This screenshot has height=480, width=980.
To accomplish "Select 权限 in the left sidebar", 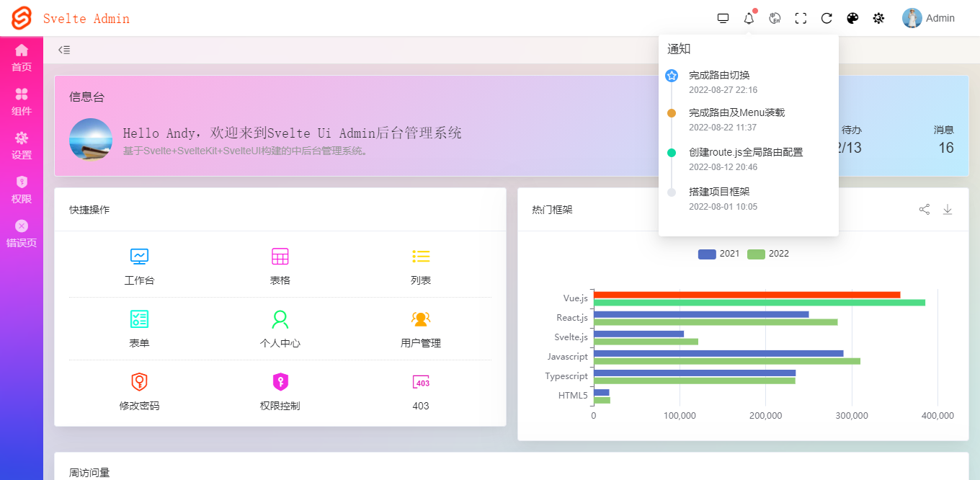I will (x=22, y=190).
